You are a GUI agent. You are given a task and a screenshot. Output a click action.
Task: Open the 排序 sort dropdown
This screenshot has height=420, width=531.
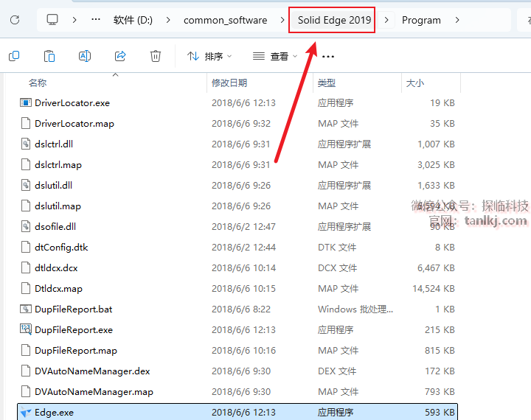[209, 56]
